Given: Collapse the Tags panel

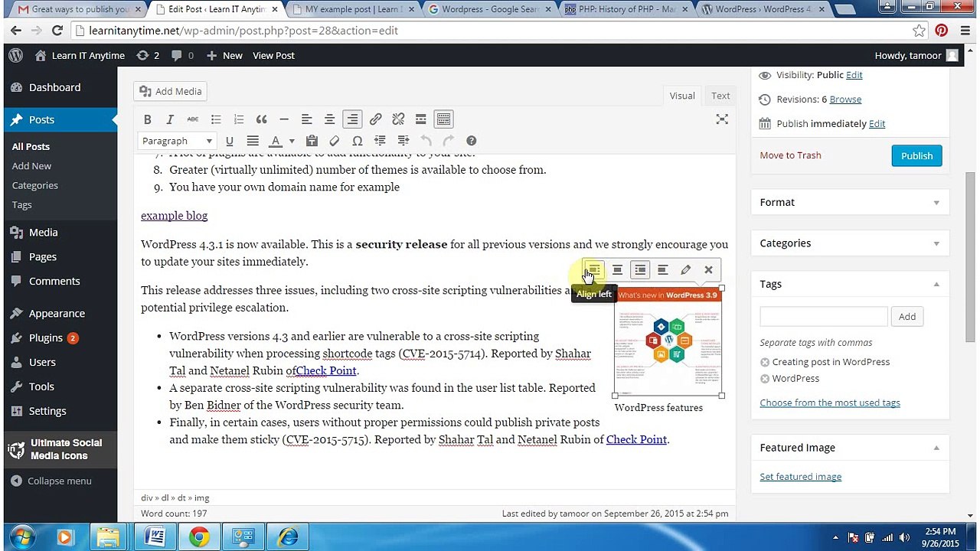Looking at the screenshot, I should tap(936, 284).
